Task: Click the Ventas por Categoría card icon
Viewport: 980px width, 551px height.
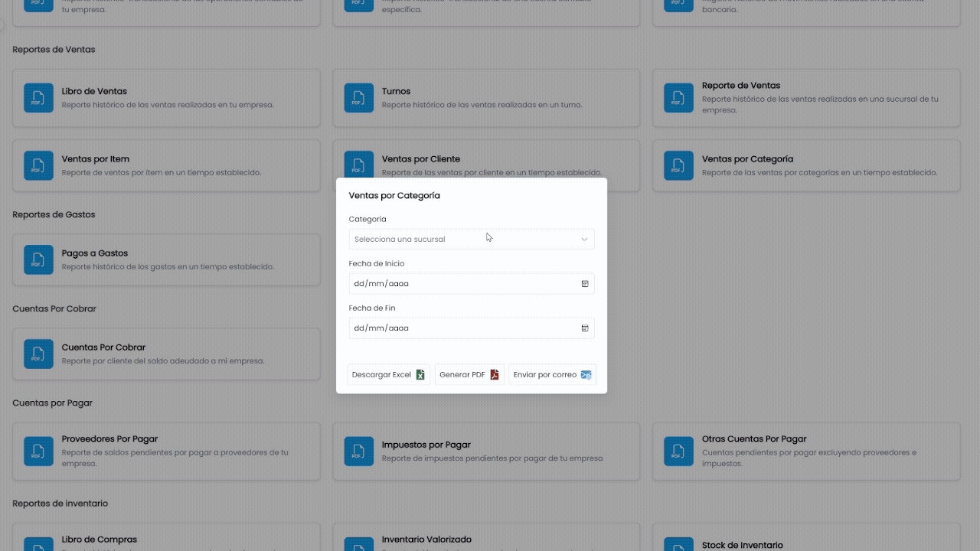Action: pyautogui.click(x=678, y=165)
